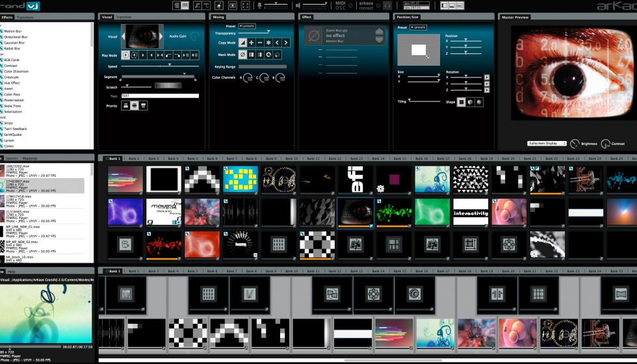Click the brush clean-up toolbar icon
Viewport: 637px width, 364px height.
click(218, 5)
